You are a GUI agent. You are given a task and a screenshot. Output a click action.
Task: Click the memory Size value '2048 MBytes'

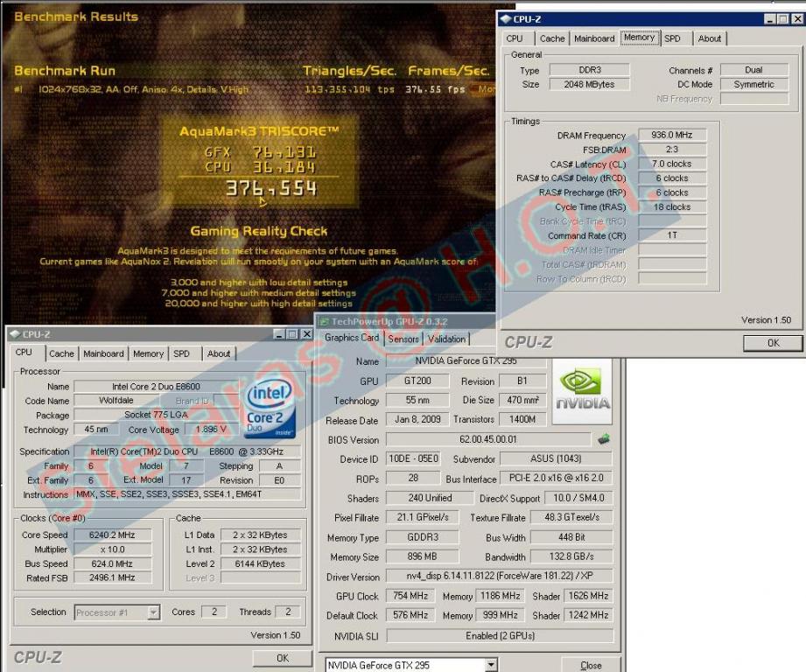(x=590, y=84)
